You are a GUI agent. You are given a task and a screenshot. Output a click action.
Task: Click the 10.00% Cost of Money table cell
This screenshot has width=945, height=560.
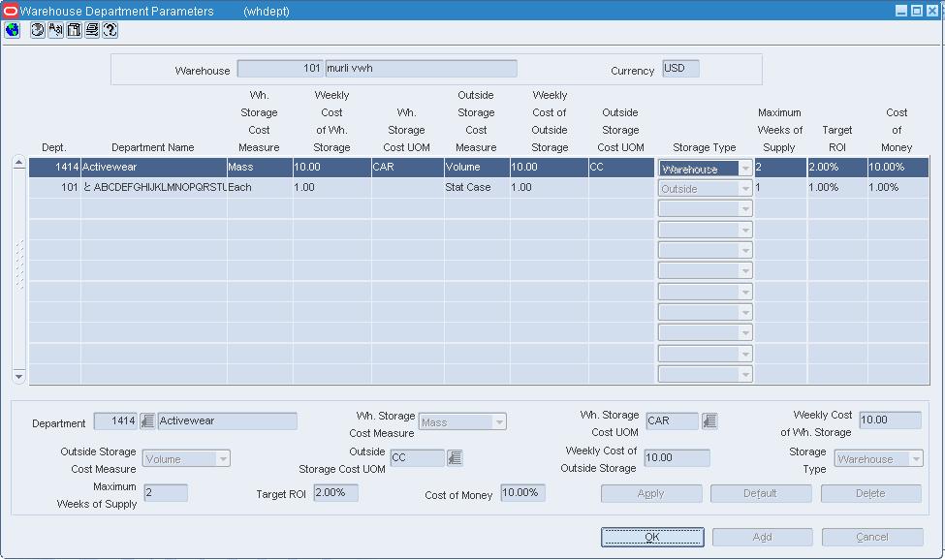[x=898, y=168]
